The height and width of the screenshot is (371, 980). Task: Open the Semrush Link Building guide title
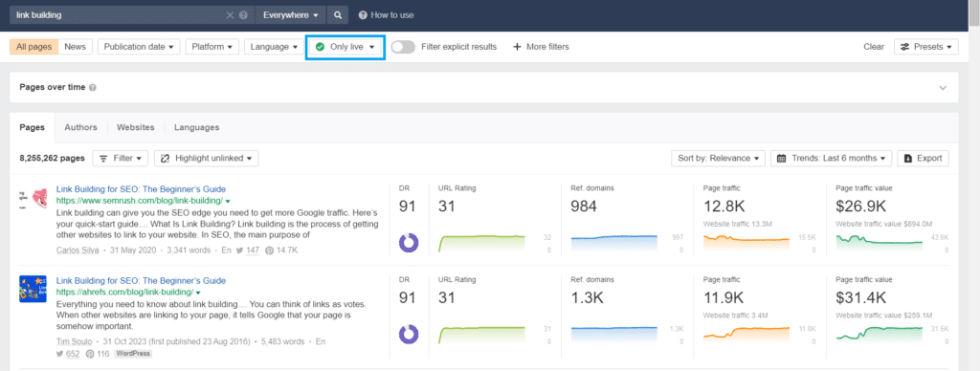[x=142, y=189]
